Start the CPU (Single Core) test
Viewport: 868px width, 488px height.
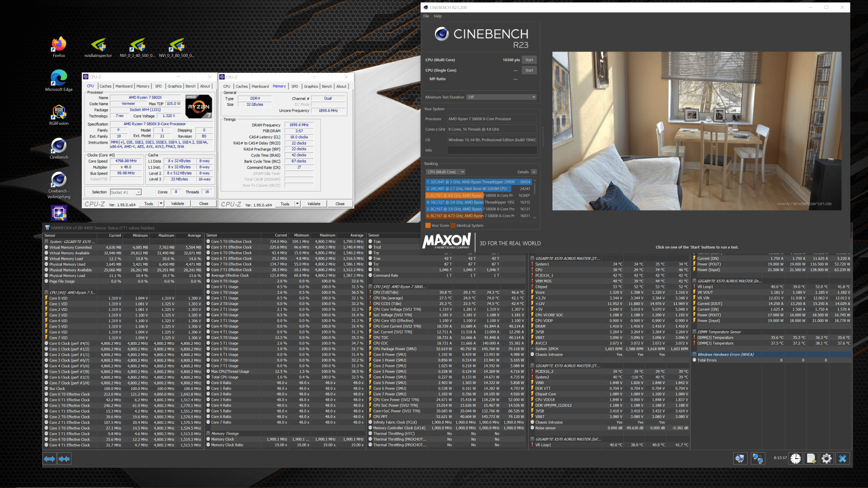pos(529,70)
